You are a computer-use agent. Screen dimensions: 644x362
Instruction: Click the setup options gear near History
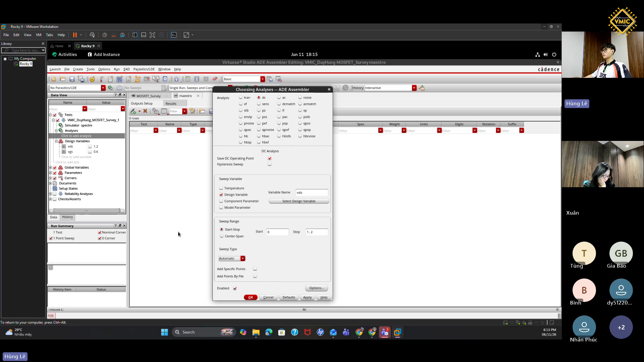[x=345, y=88]
